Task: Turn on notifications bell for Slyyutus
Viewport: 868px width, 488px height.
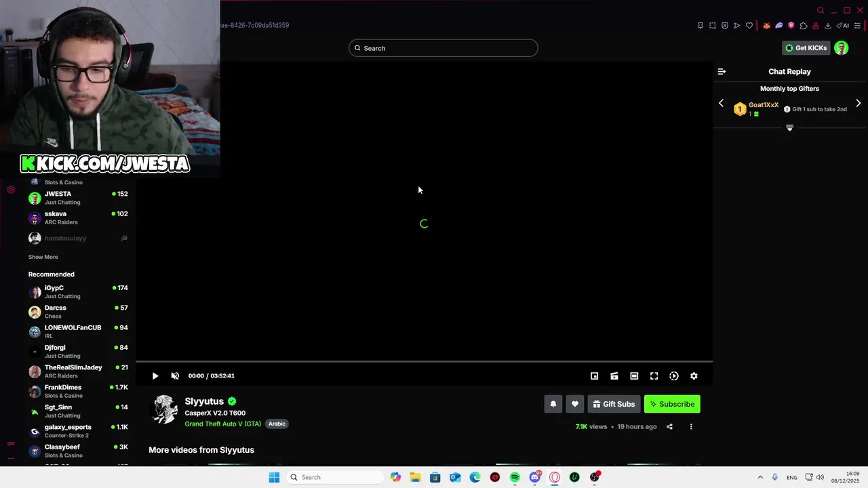Action: coord(553,404)
